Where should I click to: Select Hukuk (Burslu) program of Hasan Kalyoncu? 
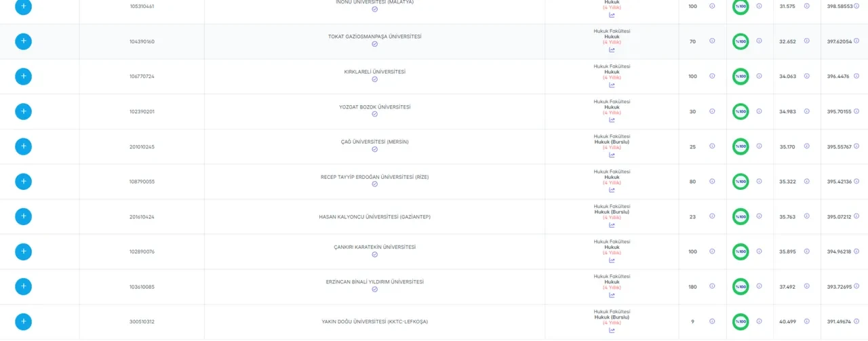click(612, 212)
